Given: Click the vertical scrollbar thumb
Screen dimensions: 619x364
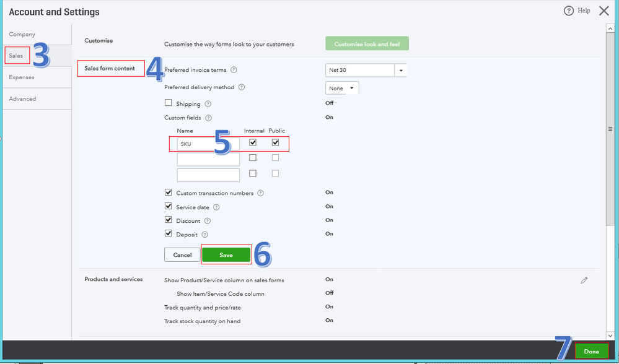Looking at the screenshot, I should [x=610, y=129].
